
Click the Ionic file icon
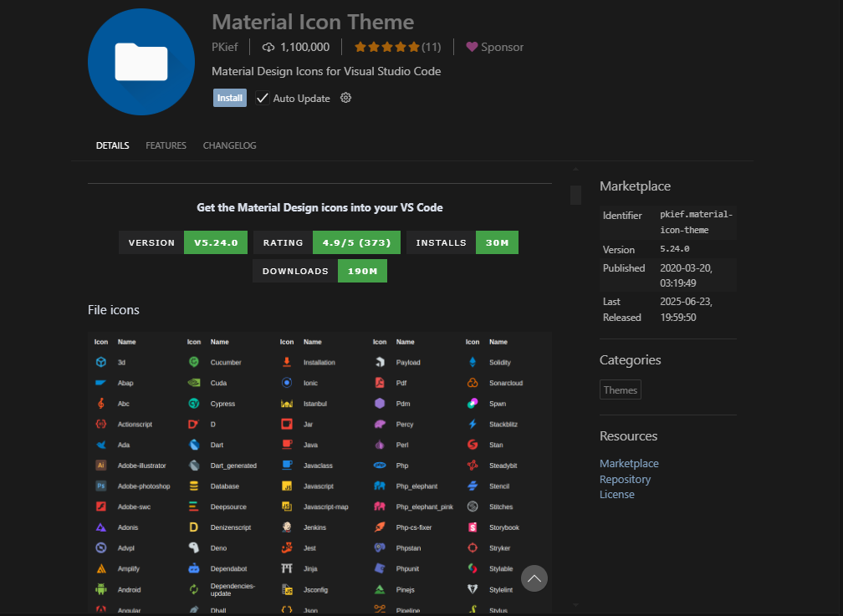click(287, 383)
